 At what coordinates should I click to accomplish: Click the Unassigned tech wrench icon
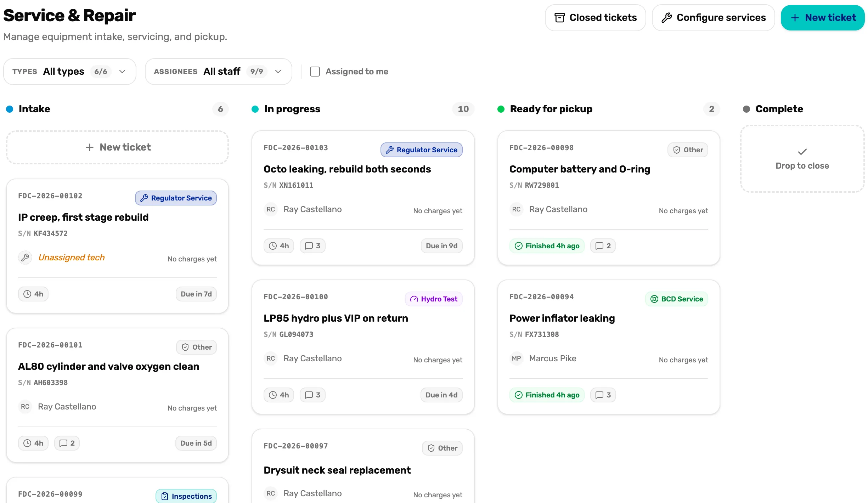pos(25,258)
